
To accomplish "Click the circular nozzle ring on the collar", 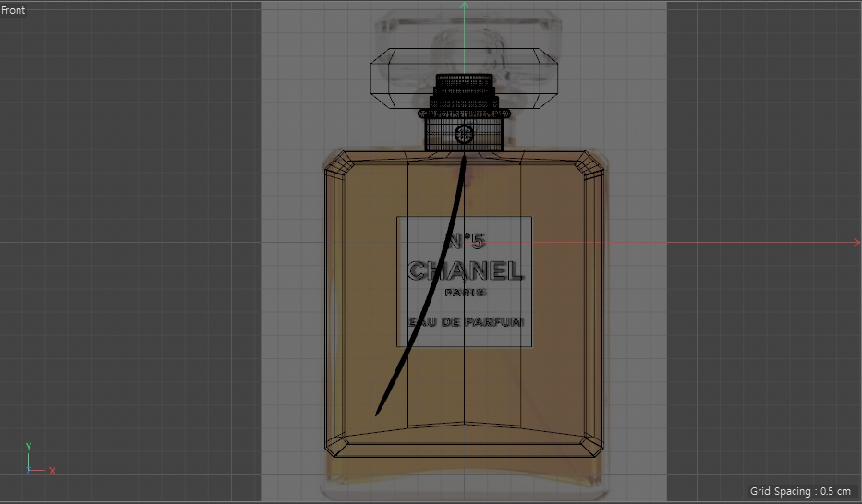I will click(465, 134).
